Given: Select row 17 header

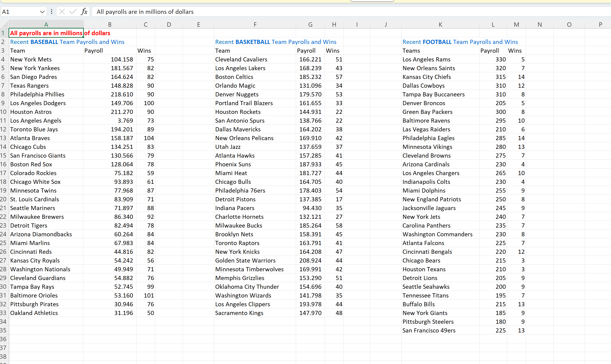Looking at the screenshot, I should point(3,173).
